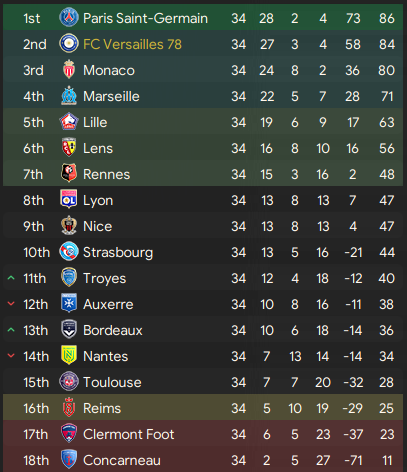407x472 pixels.
Task: Open the Strasbourg team link
Action: tap(118, 252)
